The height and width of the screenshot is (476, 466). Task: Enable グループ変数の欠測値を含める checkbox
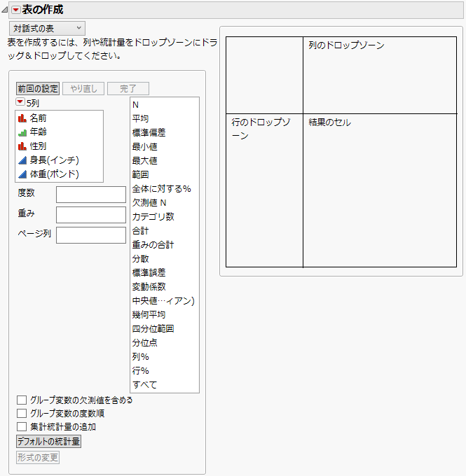point(22,400)
